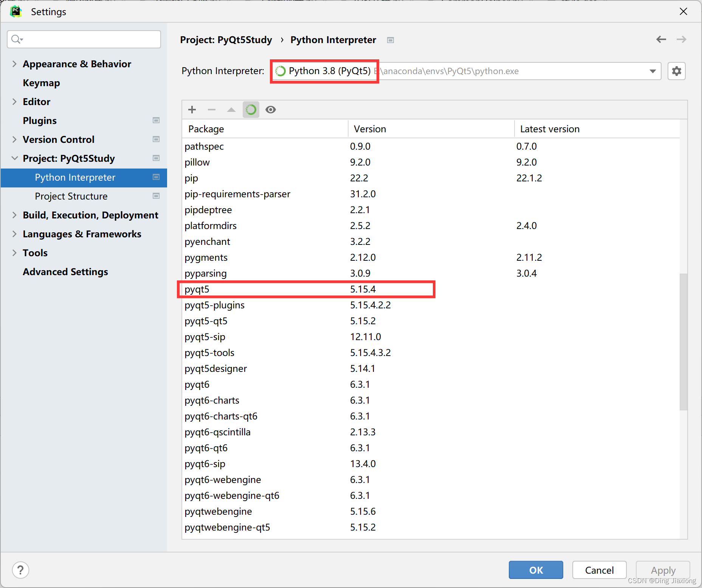Select the pyqt6-qscintilla package row
702x588 pixels.
431,432
